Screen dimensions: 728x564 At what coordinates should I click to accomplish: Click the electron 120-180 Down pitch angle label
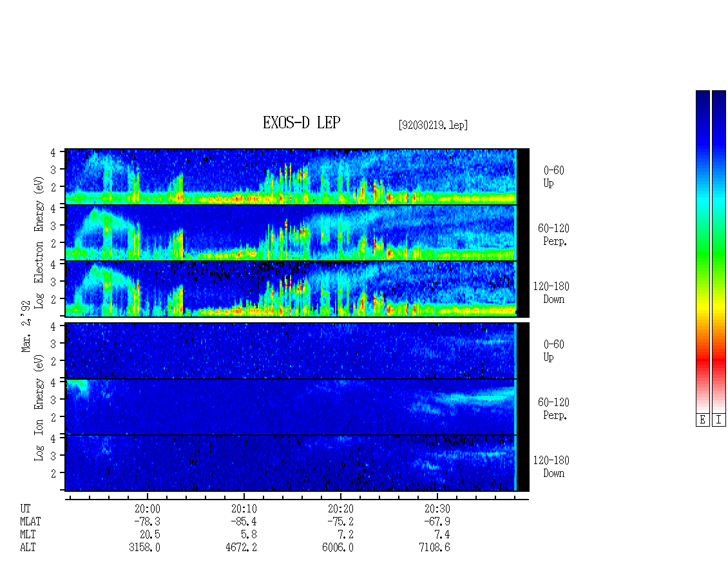pyautogui.click(x=551, y=293)
